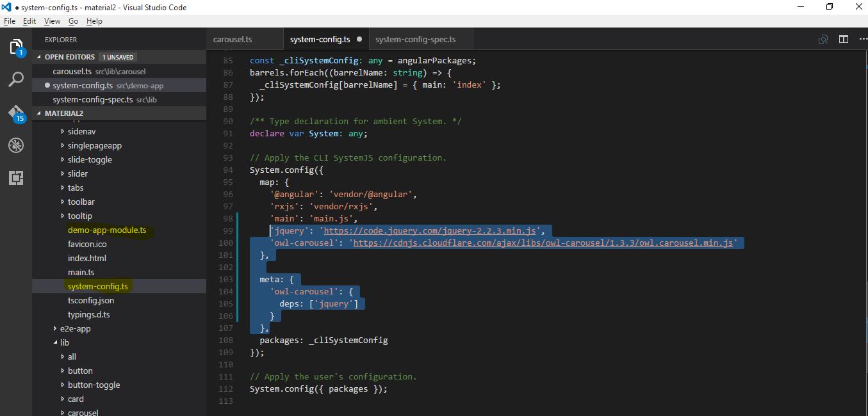
Task: Select system-config-spec.ts in Open Editors list
Action: (x=119, y=99)
